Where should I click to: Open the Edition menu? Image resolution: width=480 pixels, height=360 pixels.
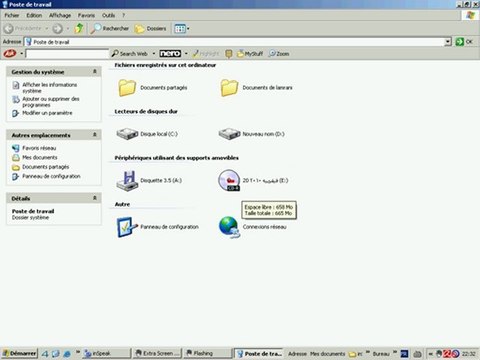pos(34,15)
